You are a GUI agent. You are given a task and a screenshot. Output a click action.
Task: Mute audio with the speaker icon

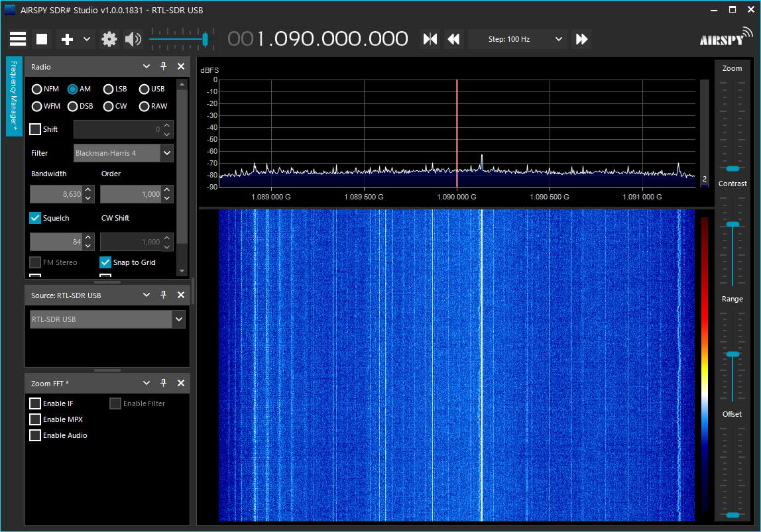coord(133,39)
